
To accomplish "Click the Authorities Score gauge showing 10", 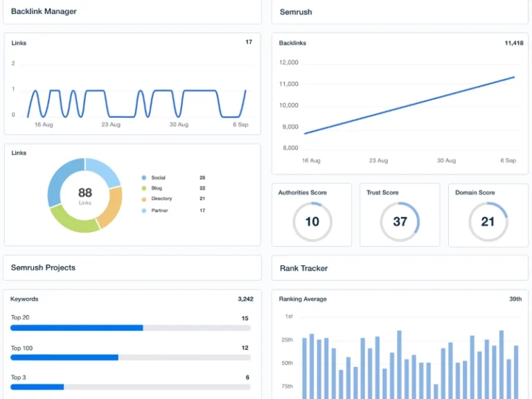I will point(312,222).
